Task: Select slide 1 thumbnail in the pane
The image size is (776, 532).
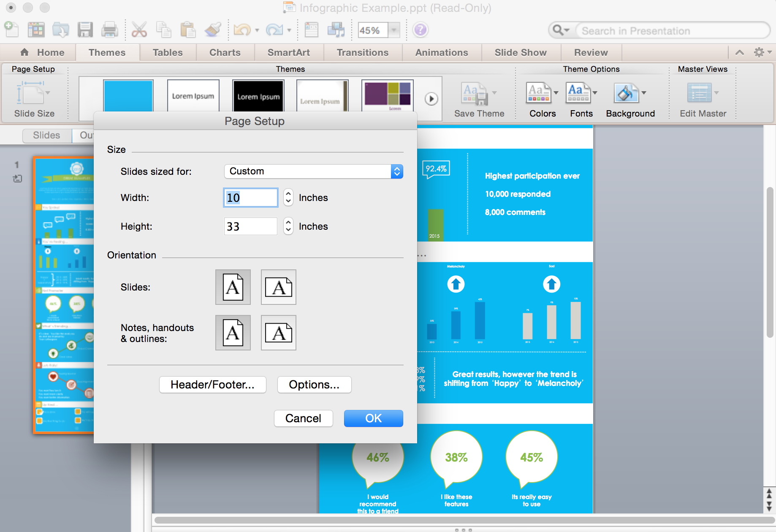Action: (x=64, y=295)
